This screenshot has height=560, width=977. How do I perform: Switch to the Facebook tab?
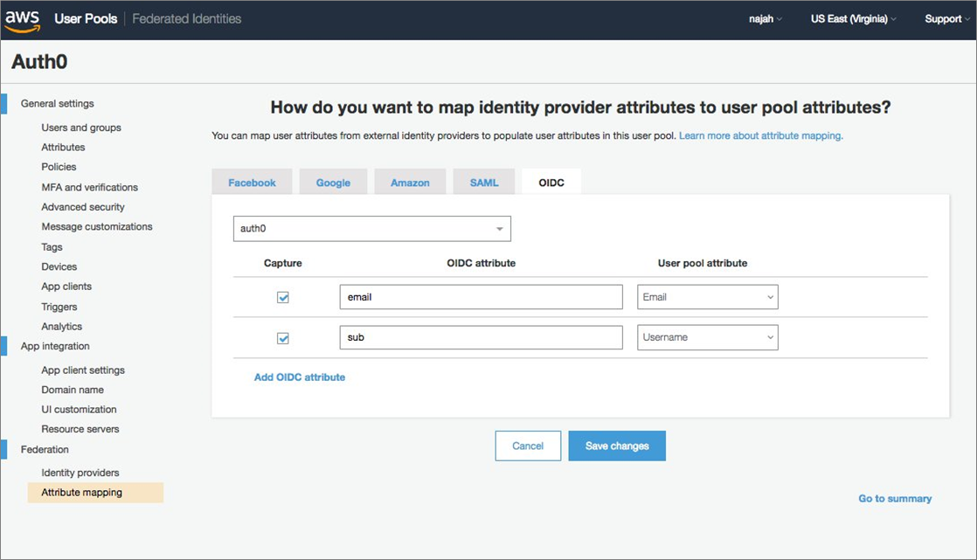coord(252,182)
